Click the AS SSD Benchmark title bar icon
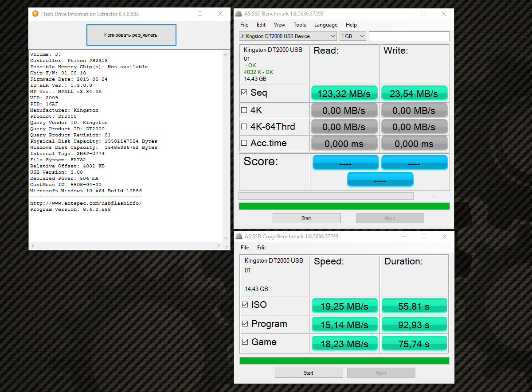 [238, 14]
